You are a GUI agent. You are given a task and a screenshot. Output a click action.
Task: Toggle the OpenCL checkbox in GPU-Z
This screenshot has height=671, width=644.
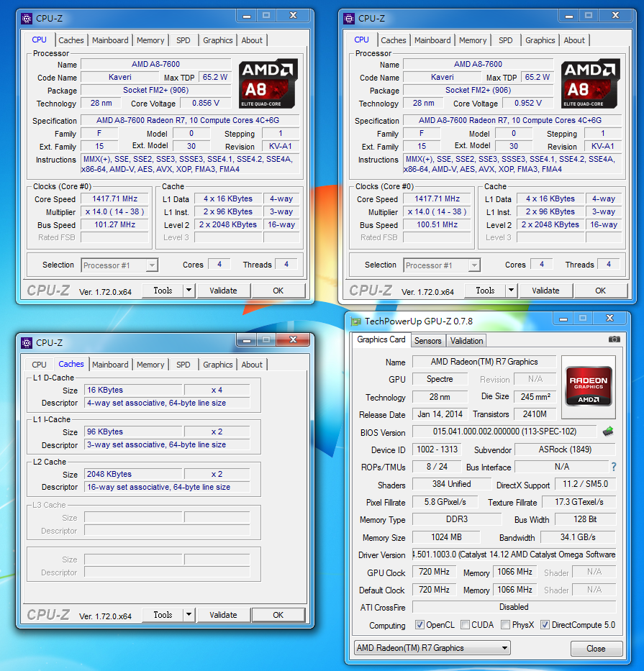(419, 625)
